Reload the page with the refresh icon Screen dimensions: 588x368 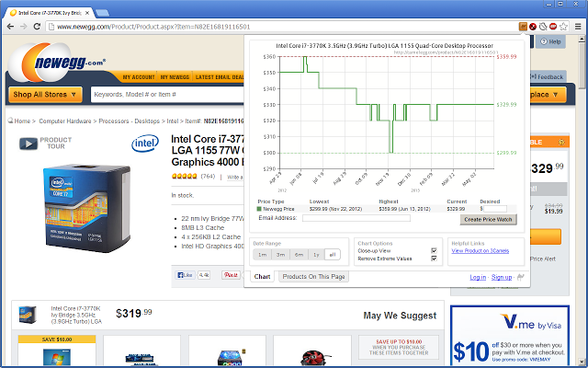tap(37, 27)
